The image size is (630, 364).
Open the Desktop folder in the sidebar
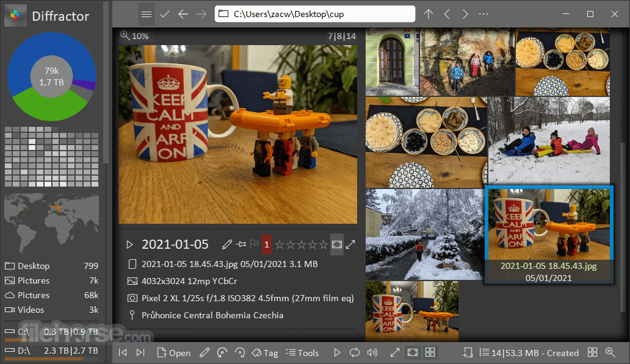coord(51,266)
